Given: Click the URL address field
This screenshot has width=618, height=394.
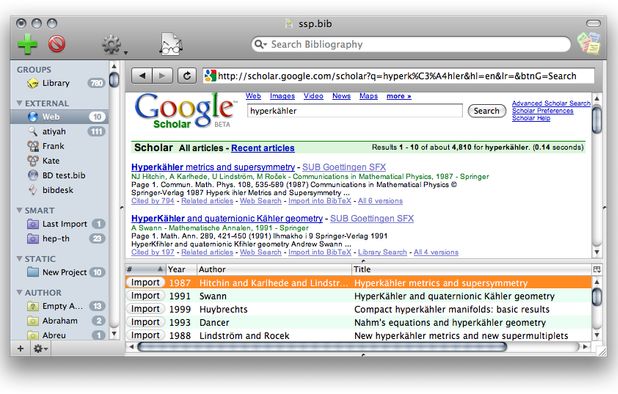Looking at the screenshot, I should (x=398, y=76).
